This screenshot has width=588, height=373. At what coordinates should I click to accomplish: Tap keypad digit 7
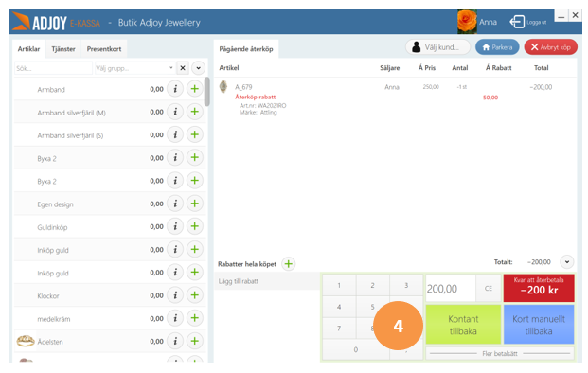339,329
